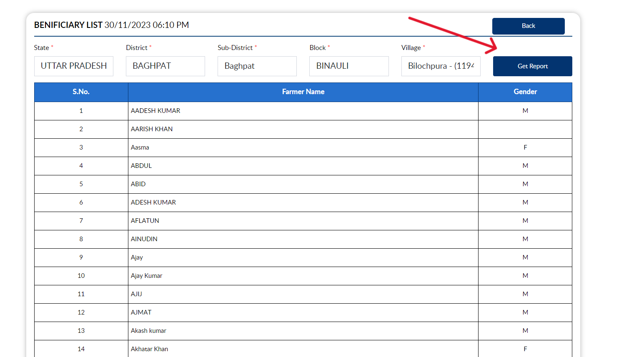Screen dimensions: 644x357
Task: Open the District dropdown showing BAGHPAT
Action: tap(165, 66)
